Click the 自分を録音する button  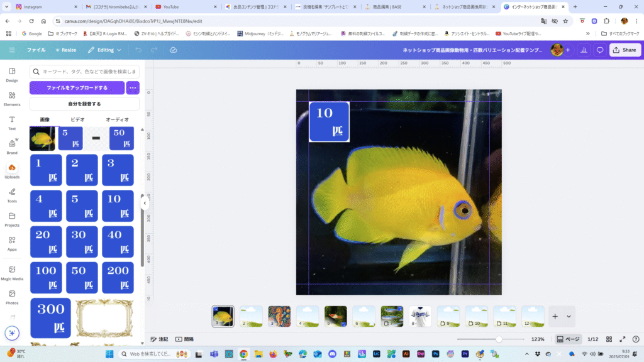pos(84,104)
